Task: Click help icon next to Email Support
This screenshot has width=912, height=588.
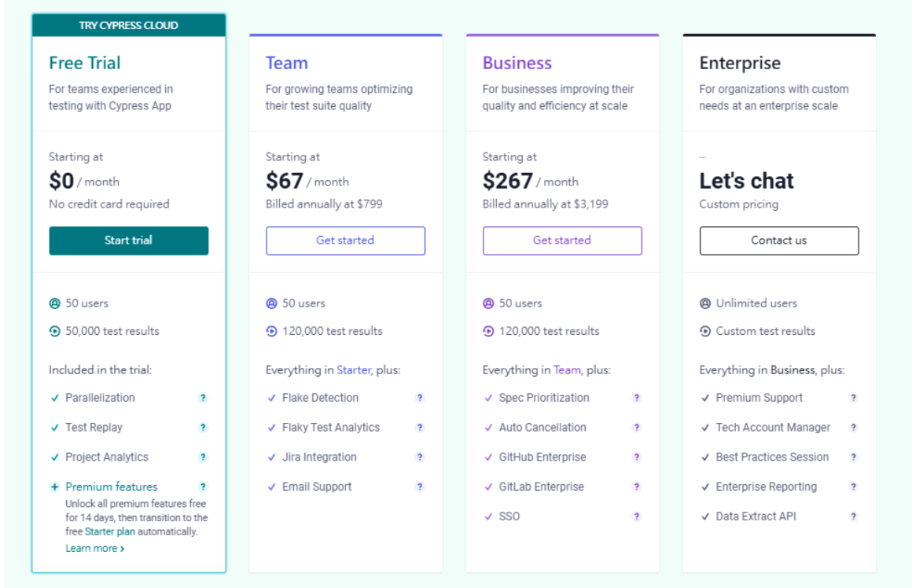Action: coord(420,487)
